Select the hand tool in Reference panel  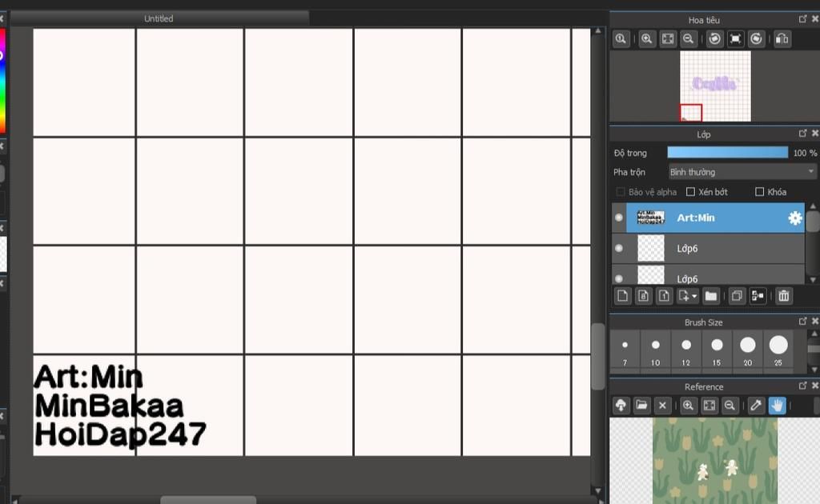[777, 406]
